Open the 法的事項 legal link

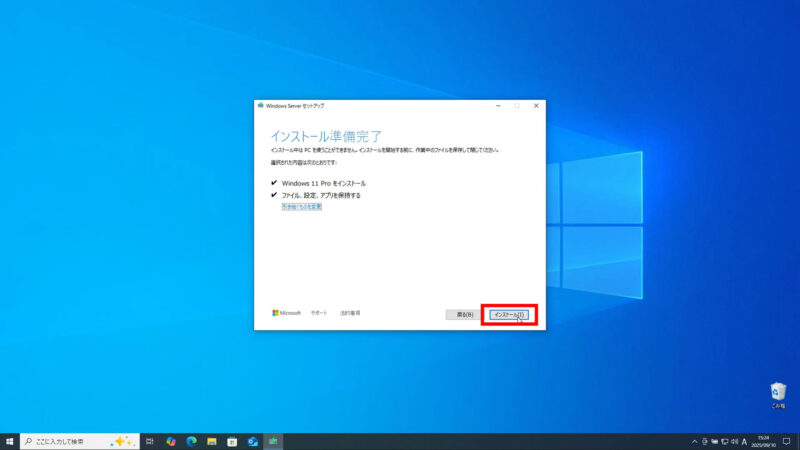click(350, 313)
